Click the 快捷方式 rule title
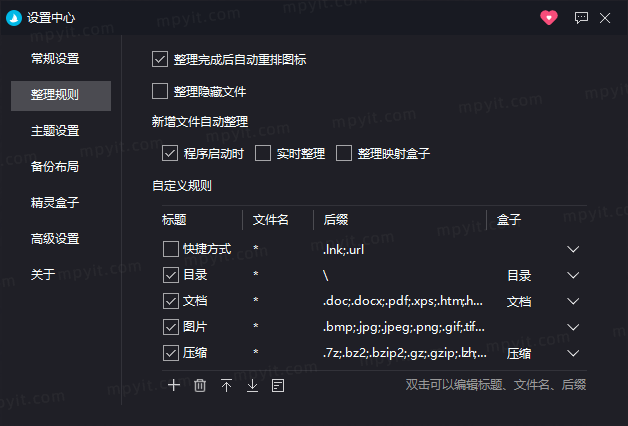 (x=207, y=249)
